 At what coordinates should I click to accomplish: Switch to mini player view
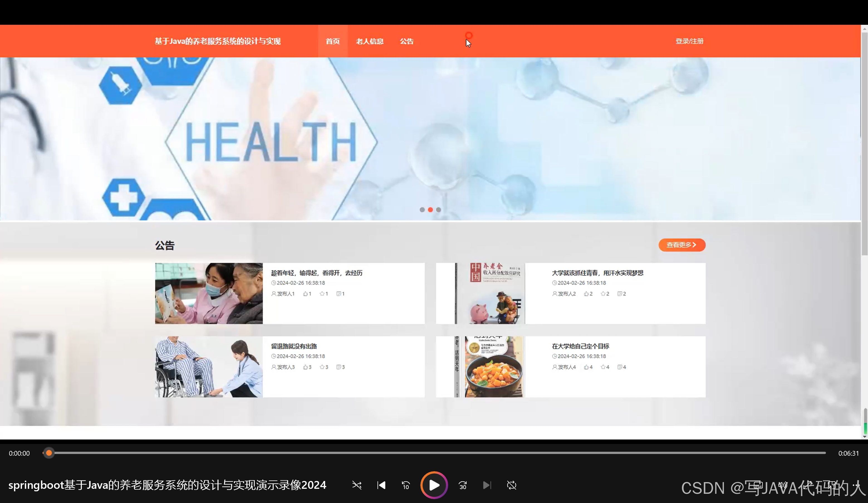coord(832,485)
